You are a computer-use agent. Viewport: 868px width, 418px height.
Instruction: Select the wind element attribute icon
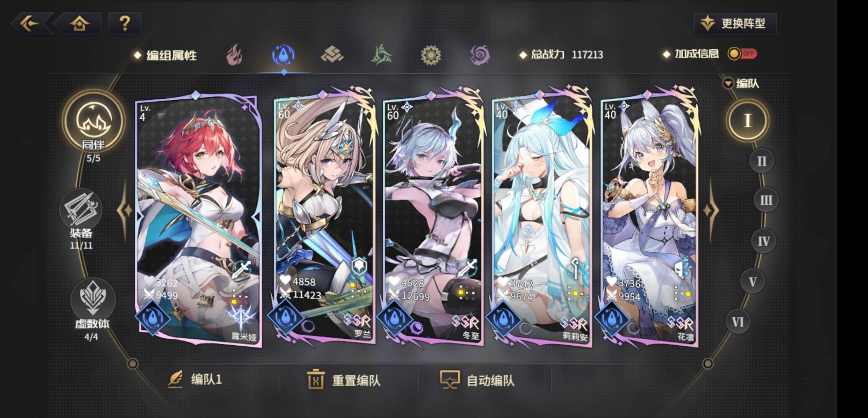coord(381,55)
